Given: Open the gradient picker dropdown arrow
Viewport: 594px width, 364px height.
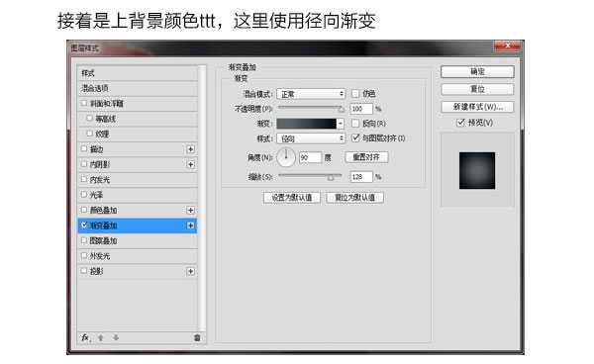Looking at the screenshot, I should pyautogui.click(x=341, y=124).
